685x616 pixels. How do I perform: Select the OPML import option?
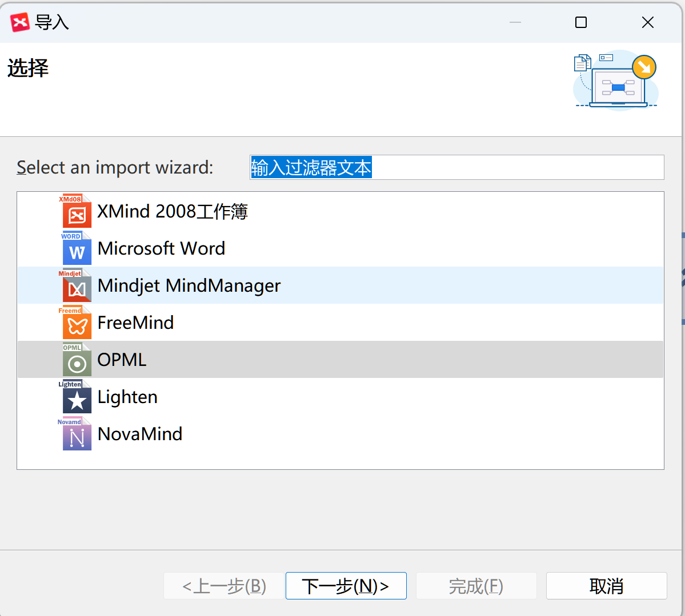(x=341, y=360)
